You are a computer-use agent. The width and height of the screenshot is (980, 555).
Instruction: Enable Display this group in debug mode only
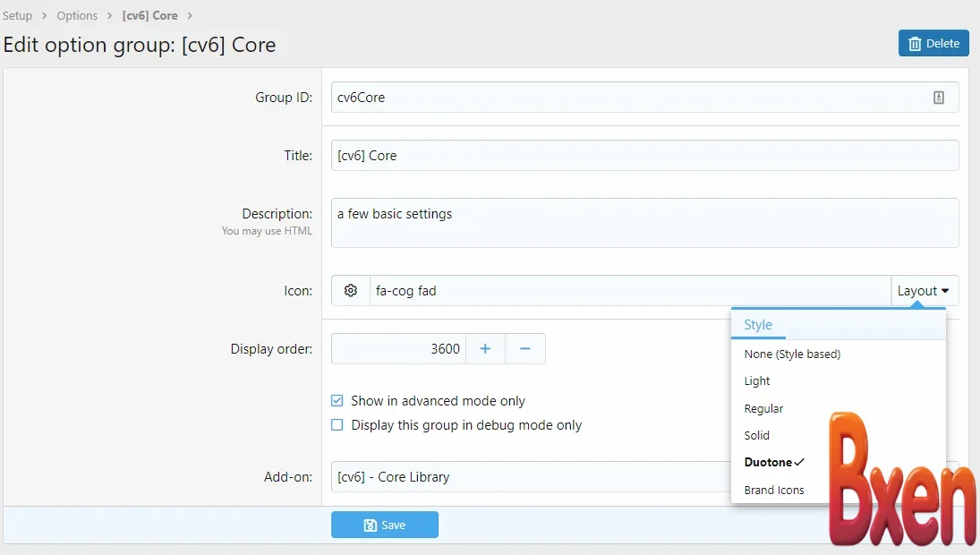337,425
